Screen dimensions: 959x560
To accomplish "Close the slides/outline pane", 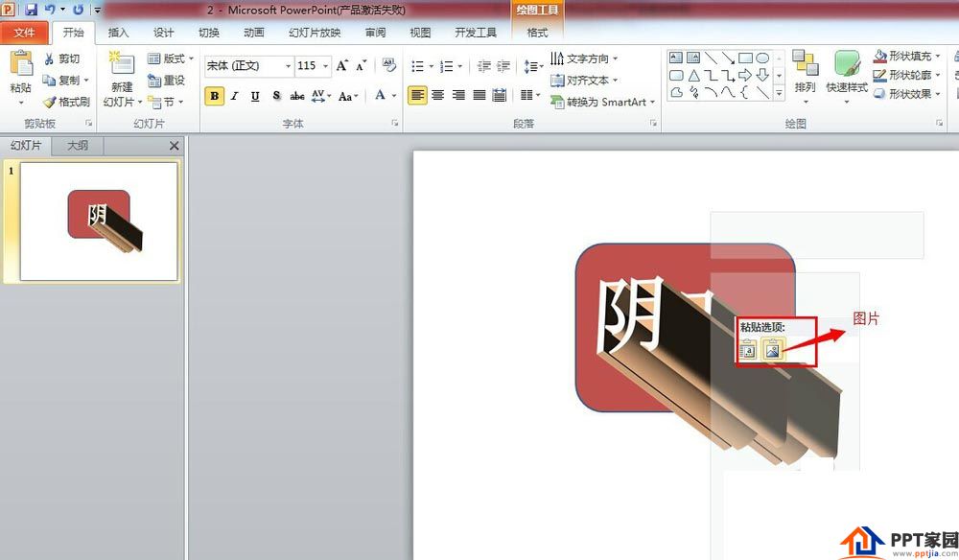I will [175, 146].
